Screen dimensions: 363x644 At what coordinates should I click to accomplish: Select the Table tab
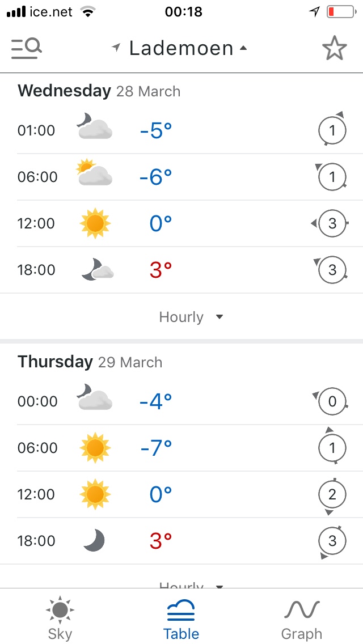tap(181, 618)
